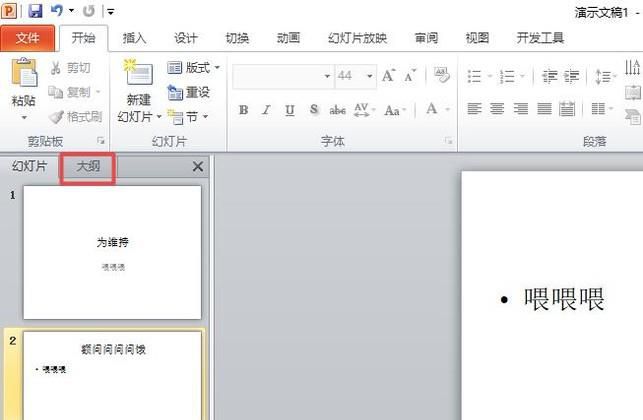The width and height of the screenshot is (643, 420).
Task: Click the redo icon
Action: (89, 11)
